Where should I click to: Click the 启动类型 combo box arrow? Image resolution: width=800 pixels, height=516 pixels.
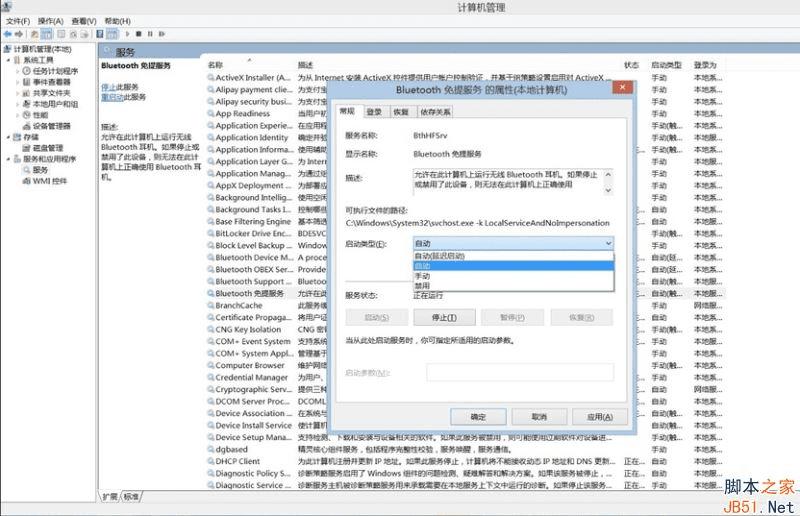pyautogui.click(x=608, y=243)
